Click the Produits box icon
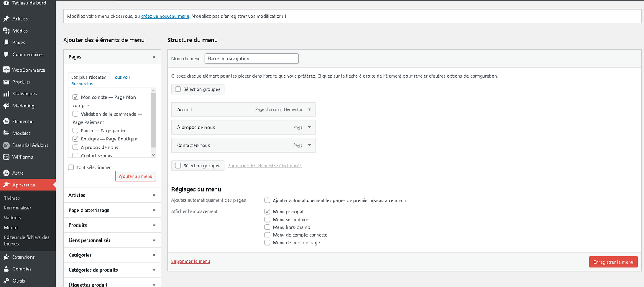Viewport: 644px width, 287px height. [6, 82]
